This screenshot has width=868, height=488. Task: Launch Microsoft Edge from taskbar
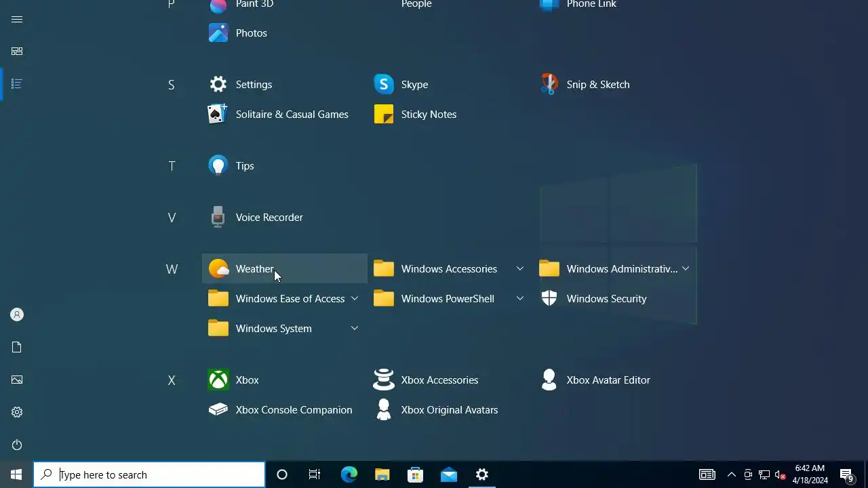pos(349,474)
